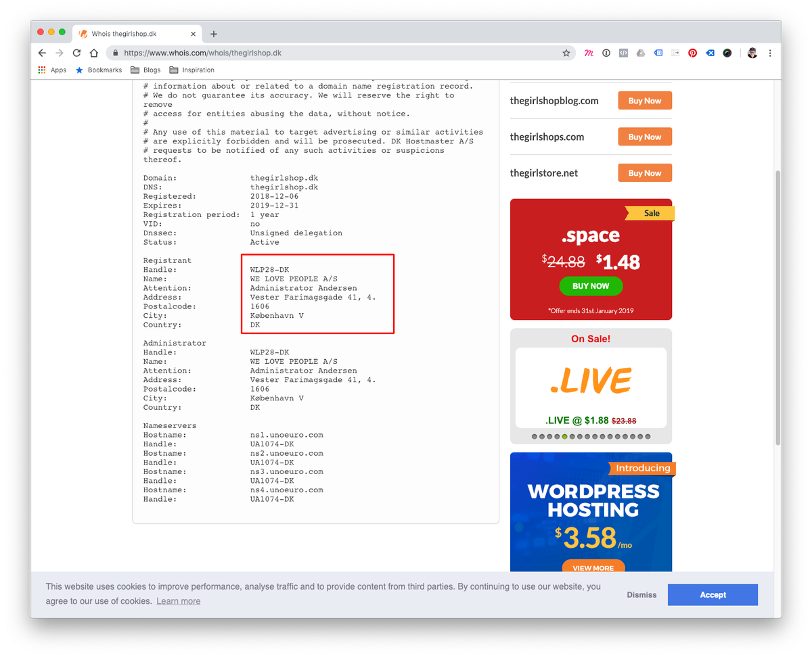Screen dimensions: 812x658
Task: Open the Bookmarks bookmark item
Action: [x=98, y=70]
